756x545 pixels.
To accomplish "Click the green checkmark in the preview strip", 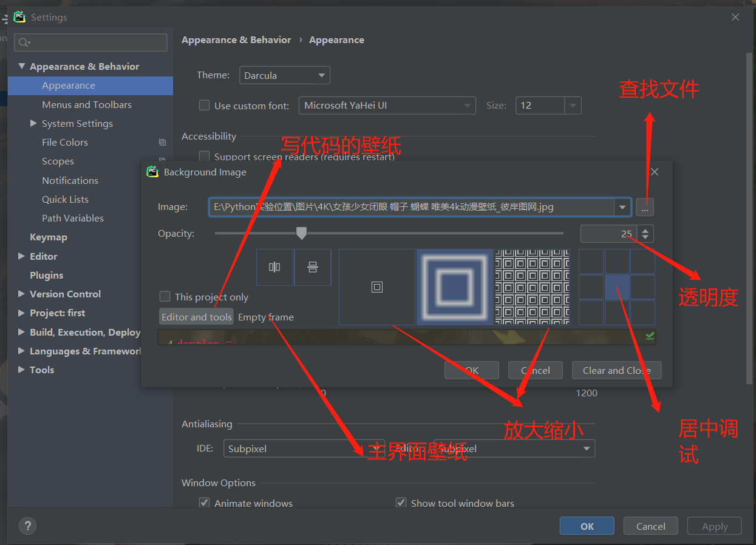I will pyautogui.click(x=650, y=336).
